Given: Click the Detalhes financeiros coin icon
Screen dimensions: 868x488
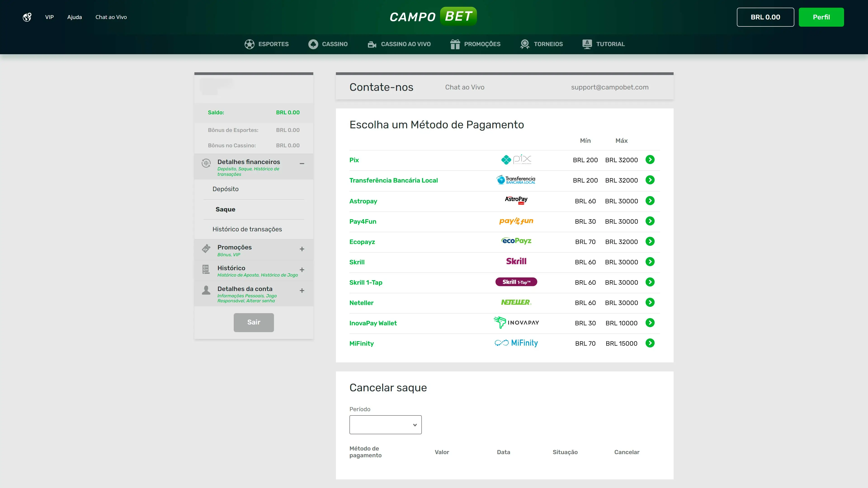Looking at the screenshot, I should [x=206, y=163].
